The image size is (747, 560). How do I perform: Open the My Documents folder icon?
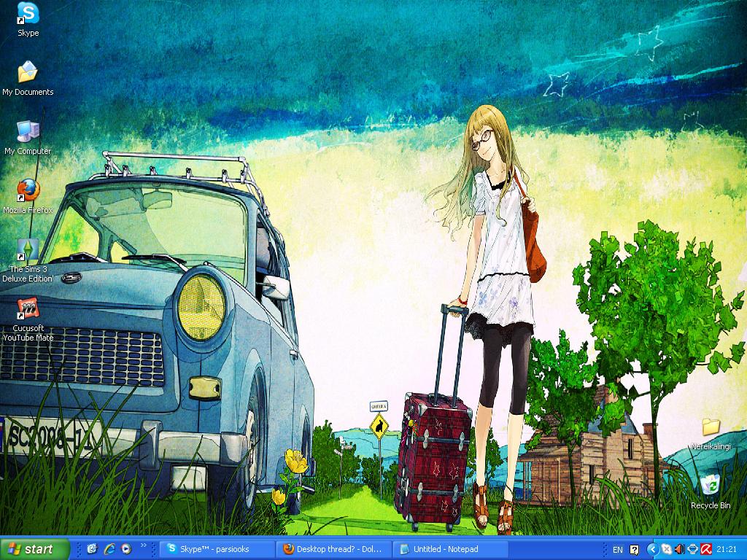tap(28, 79)
